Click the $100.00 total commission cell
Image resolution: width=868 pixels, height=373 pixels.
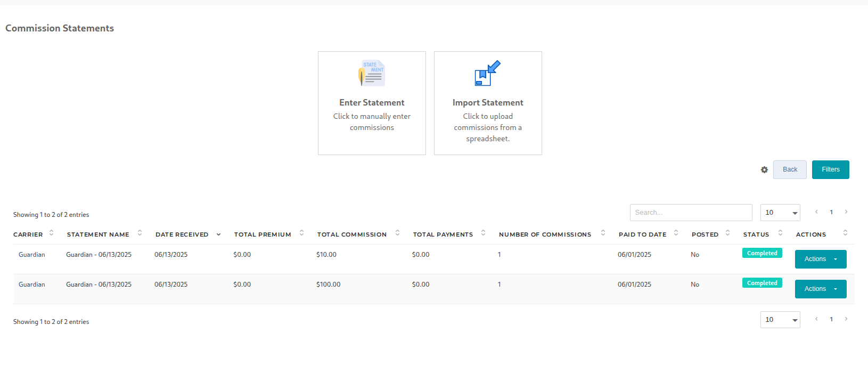pos(329,285)
